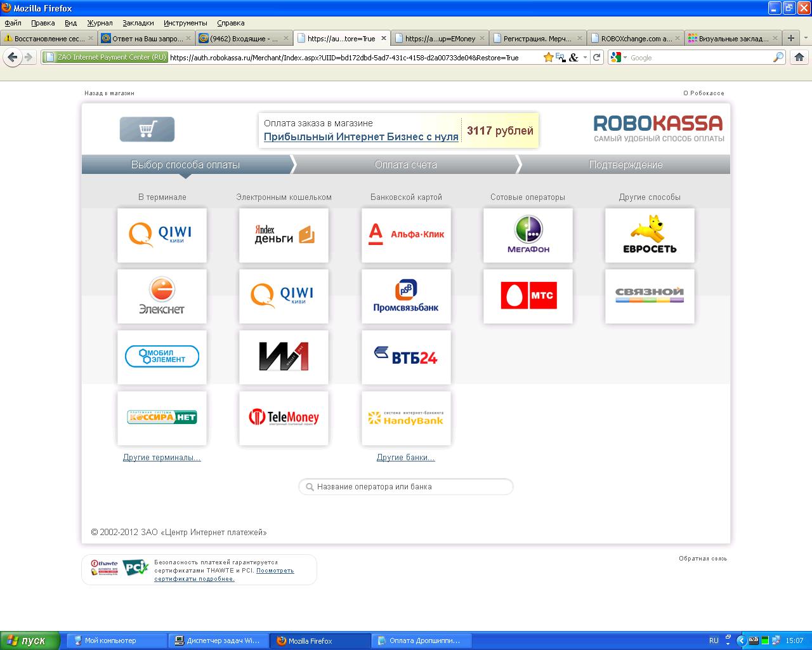
Task: Open the Windows пуск start button
Action: click(30, 640)
